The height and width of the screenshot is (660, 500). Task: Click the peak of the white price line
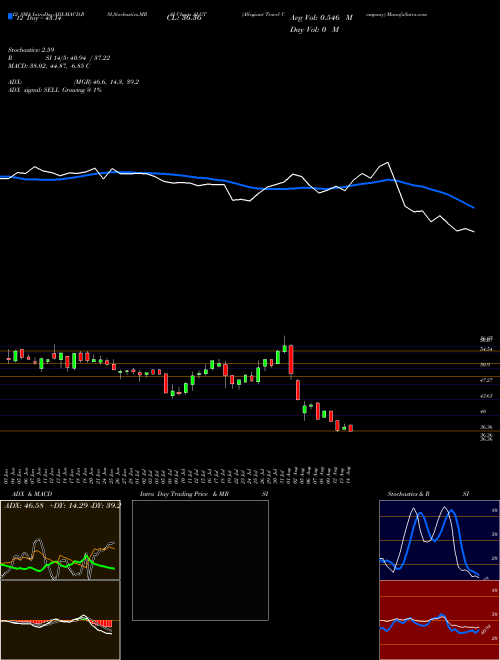[387, 162]
